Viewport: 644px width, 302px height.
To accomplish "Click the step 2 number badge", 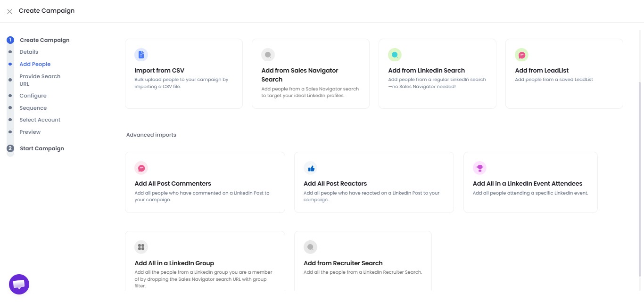I will coord(10,148).
